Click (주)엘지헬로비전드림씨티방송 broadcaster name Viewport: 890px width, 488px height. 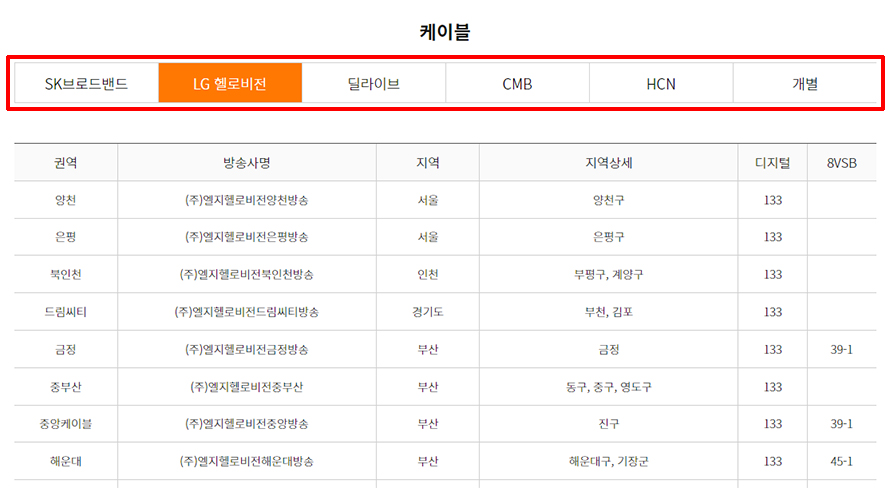pyautogui.click(x=246, y=312)
